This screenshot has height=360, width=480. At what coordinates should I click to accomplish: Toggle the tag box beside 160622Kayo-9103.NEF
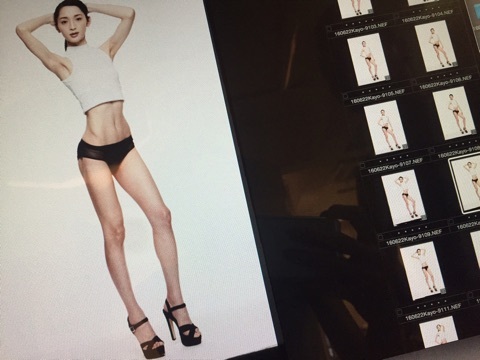(329, 29)
